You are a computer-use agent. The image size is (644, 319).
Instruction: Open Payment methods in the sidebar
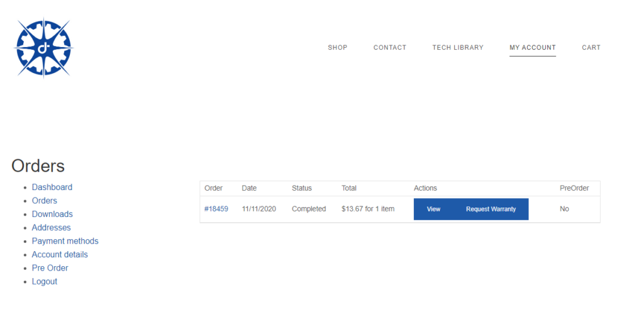click(65, 241)
